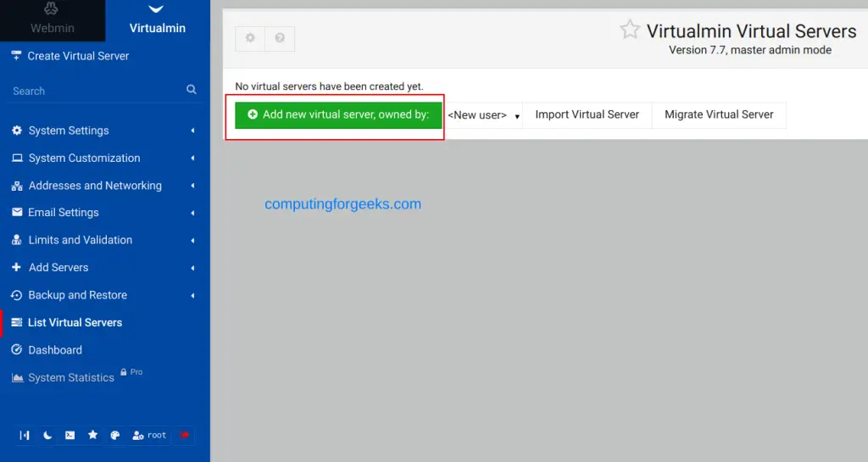Viewport: 868px width, 462px height.
Task: Expand the Add Servers menu
Action: (104, 268)
